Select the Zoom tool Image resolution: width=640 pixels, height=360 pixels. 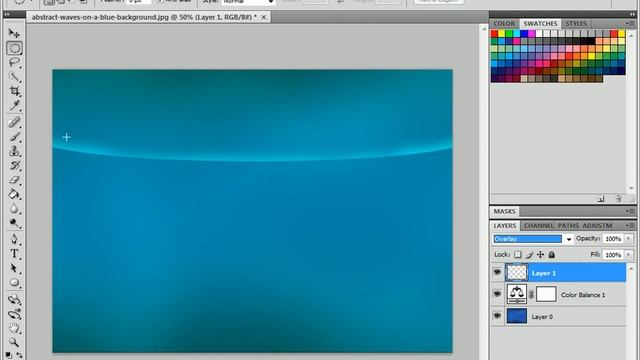tap(14, 342)
